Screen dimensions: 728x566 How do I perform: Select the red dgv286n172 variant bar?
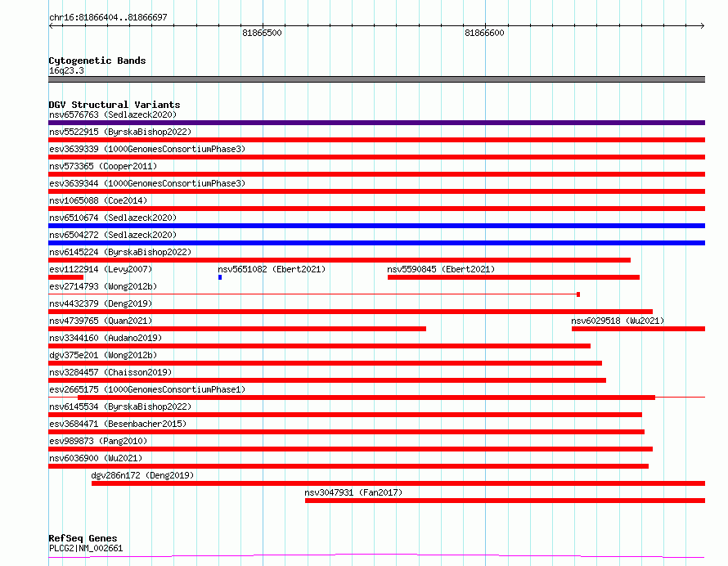pos(398,483)
